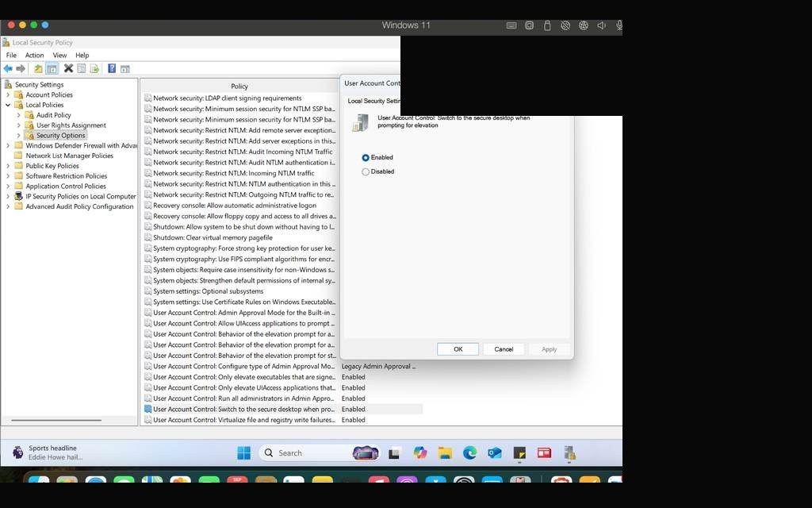Expand Software Restriction Policies node
The height and width of the screenshot is (508, 812).
8,176
